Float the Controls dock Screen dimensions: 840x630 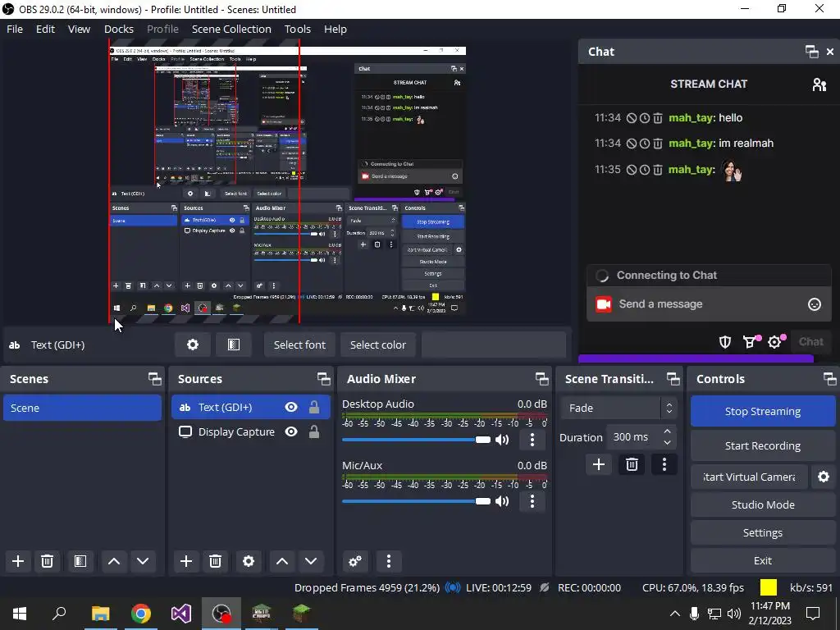(830, 379)
